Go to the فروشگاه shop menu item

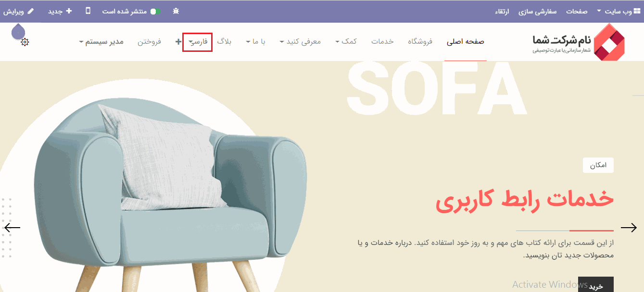click(420, 42)
